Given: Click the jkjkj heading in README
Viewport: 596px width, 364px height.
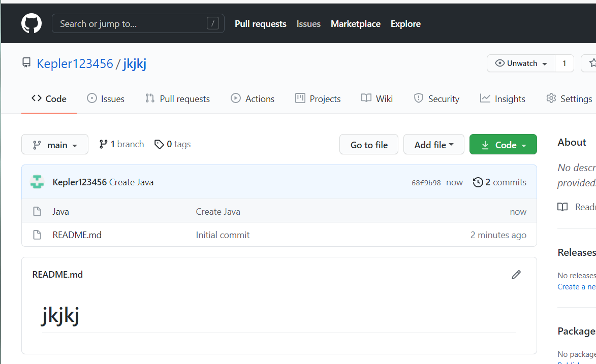Looking at the screenshot, I should [x=60, y=315].
